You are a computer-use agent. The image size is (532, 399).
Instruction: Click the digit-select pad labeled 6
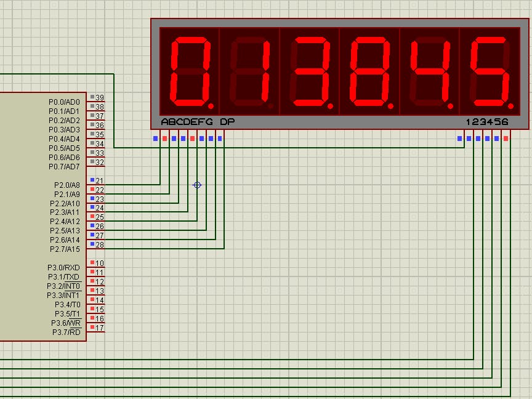tap(505, 138)
